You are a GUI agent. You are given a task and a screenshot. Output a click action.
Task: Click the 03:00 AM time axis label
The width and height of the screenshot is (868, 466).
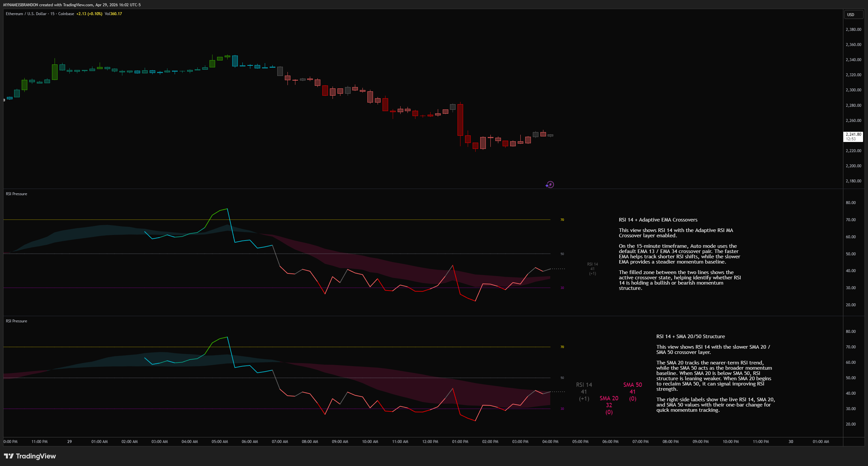tap(160, 442)
